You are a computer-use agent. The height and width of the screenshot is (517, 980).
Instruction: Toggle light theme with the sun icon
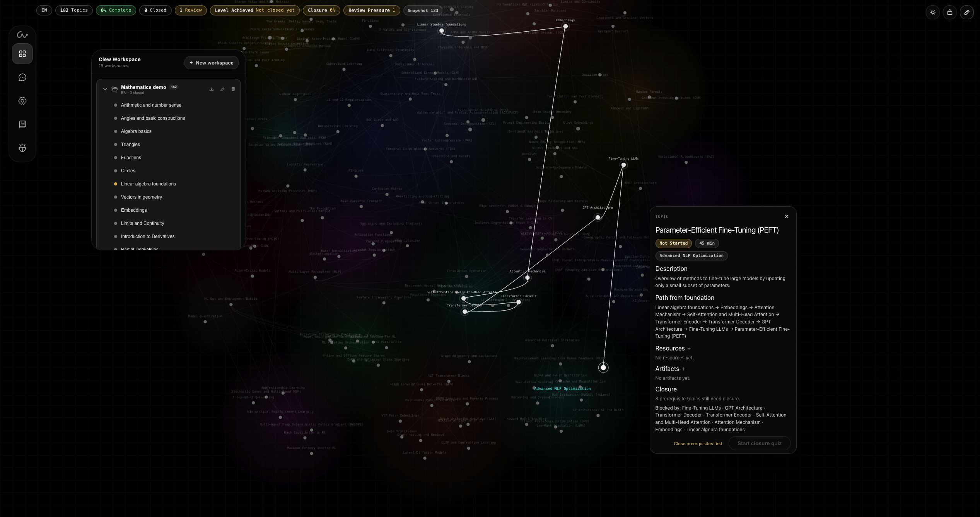[x=932, y=12]
